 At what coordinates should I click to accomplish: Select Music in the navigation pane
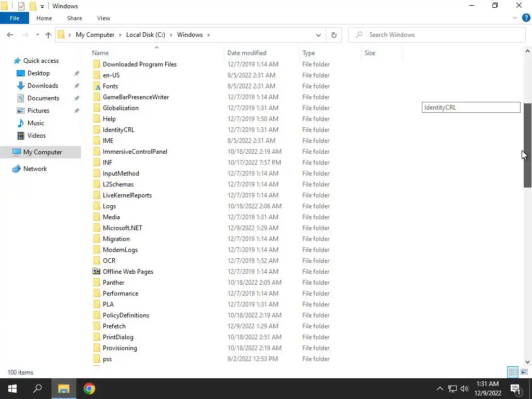[x=36, y=123]
